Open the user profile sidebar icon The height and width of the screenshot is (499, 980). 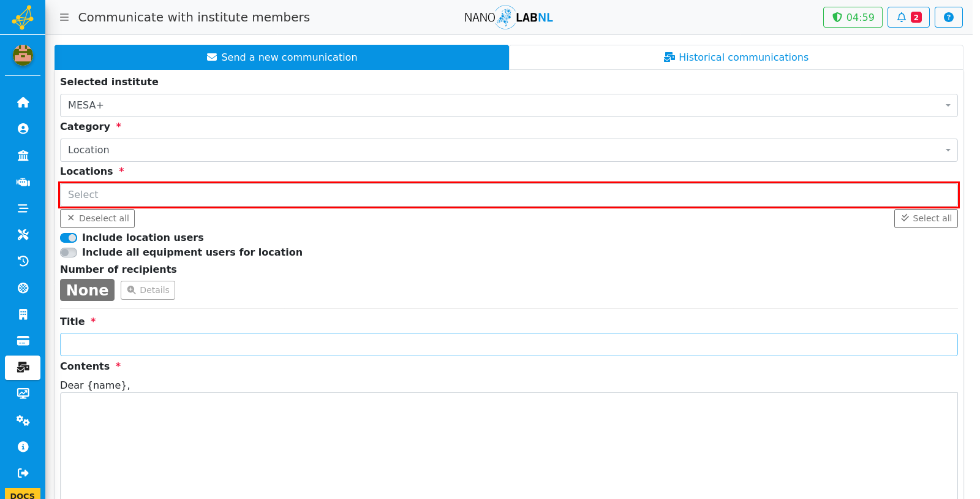click(23, 129)
